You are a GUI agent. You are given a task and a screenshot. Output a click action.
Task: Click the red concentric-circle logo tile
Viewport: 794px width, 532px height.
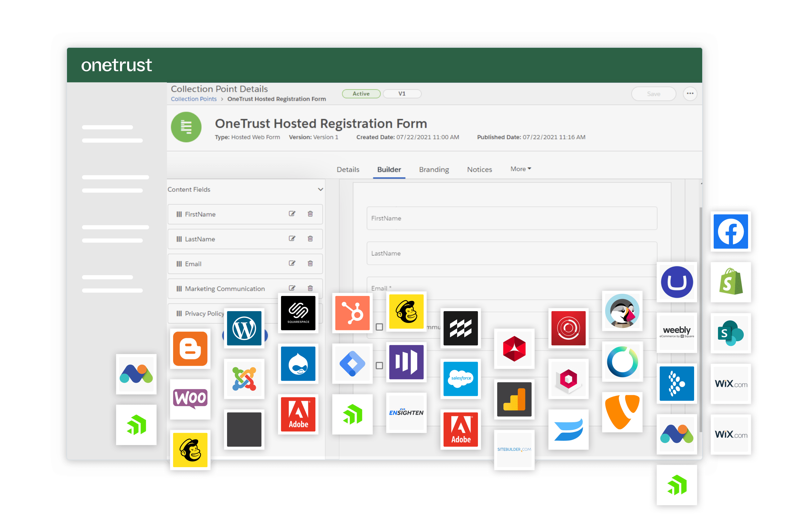(x=568, y=328)
